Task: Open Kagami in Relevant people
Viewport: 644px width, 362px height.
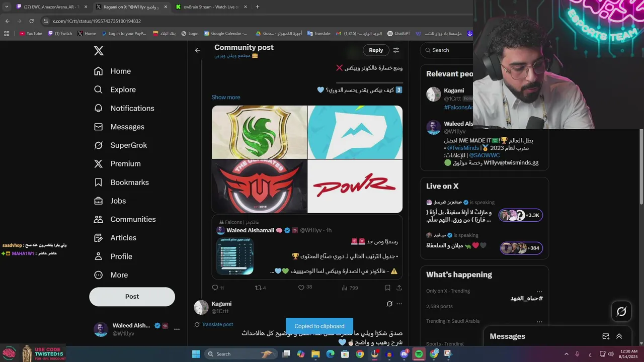Action: (454, 90)
